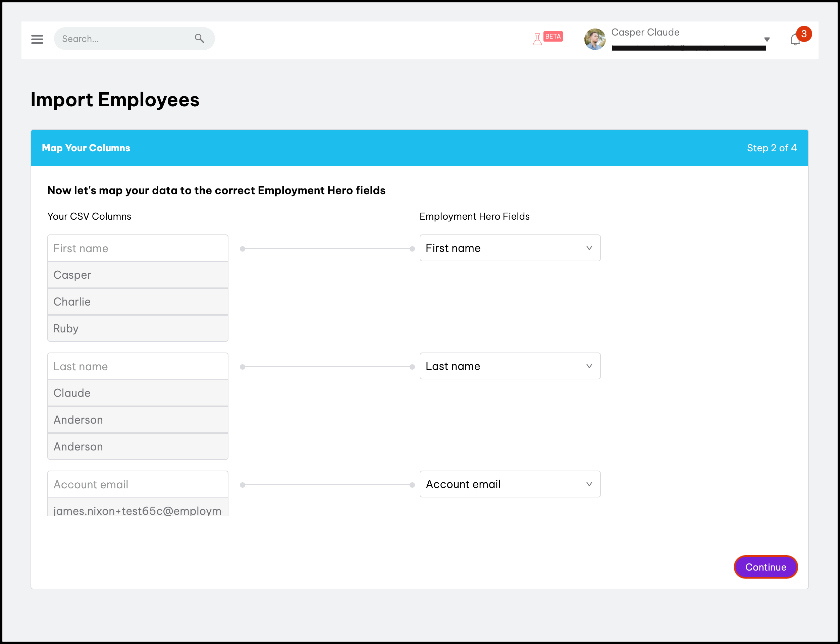Open the First name field dropdown
840x644 pixels.
tap(510, 248)
